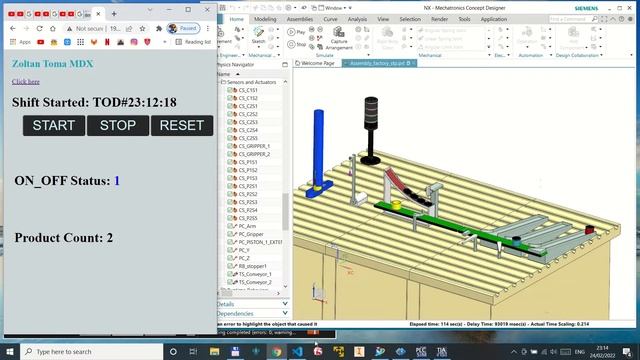The width and height of the screenshot is (640, 360).
Task: Open Task View on the taskbar
Action: pos(193,351)
